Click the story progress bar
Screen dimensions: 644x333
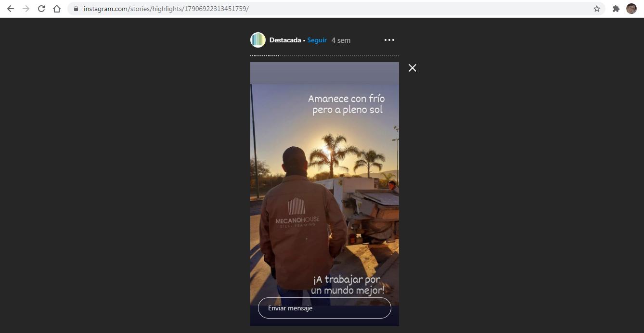(x=324, y=56)
